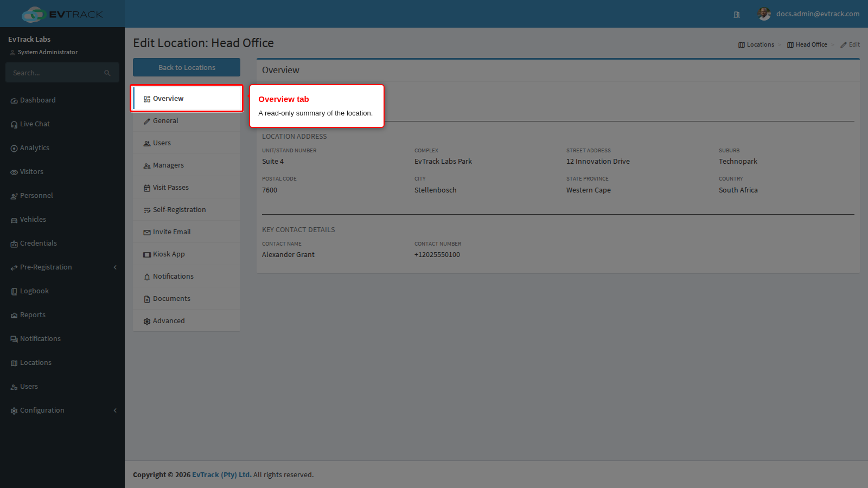
Task: Open the user avatar profile picture
Action: tap(764, 14)
